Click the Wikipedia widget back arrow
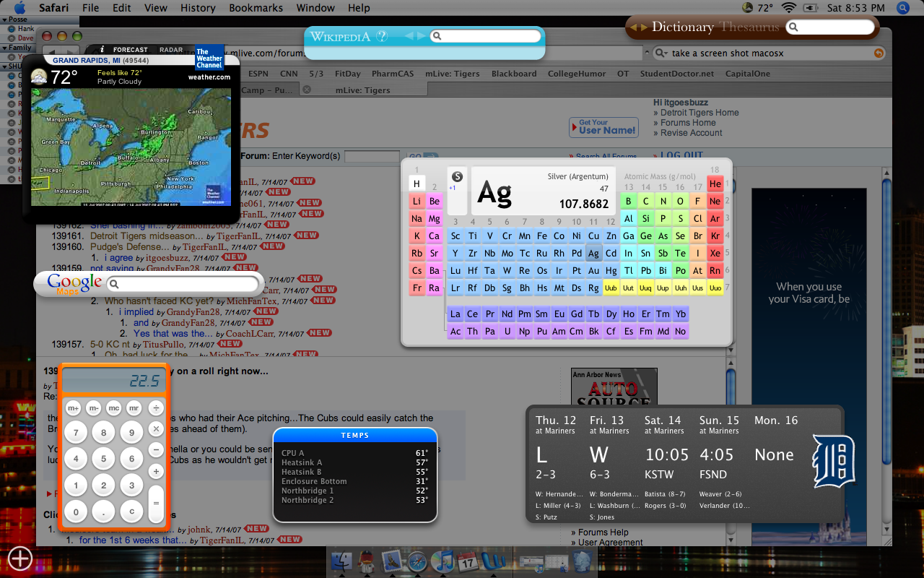This screenshot has height=578, width=924. tap(409, 36)
